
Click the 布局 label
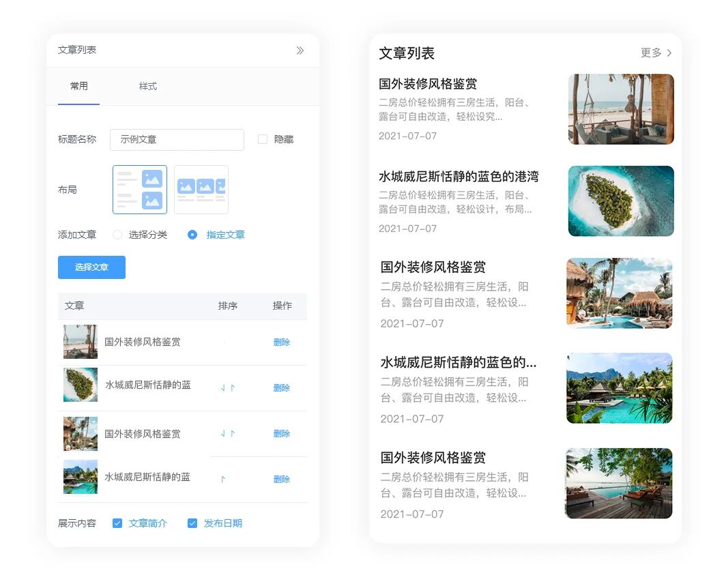coord(68,190)
